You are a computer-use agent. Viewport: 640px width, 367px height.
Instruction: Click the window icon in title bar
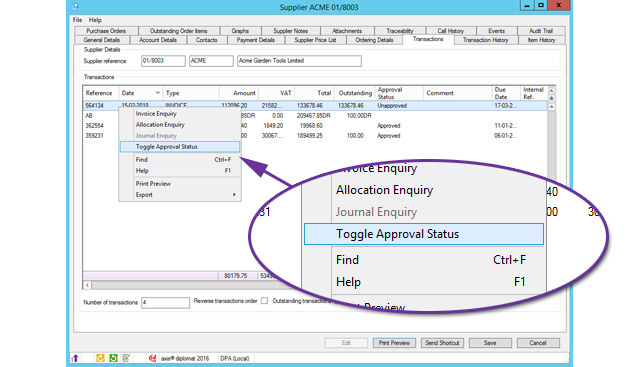tap(76, 6)
